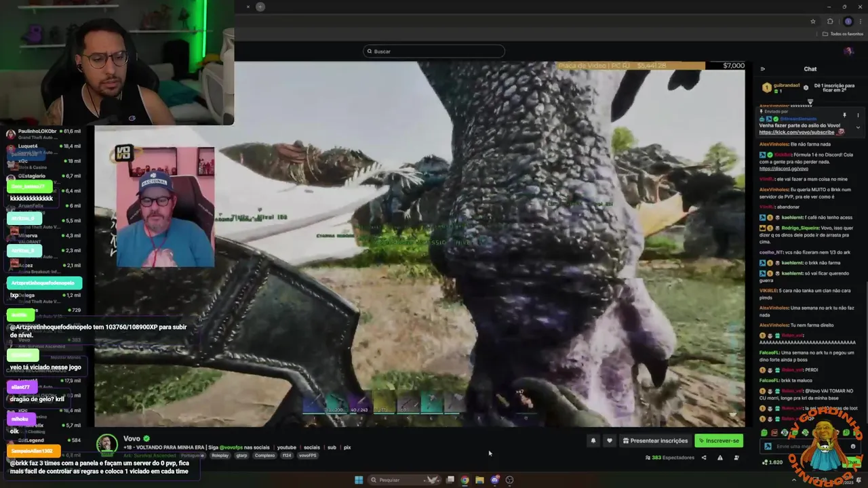Open the Ark: Survival Ascended category link
This screenshot has height=488, width=868.
click(150, 455)
